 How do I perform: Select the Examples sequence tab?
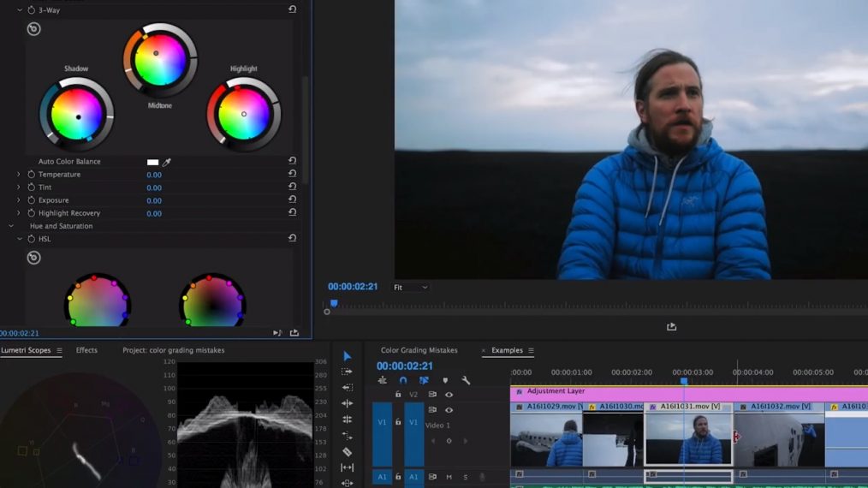pyautogui.click(x=507, y=350)
